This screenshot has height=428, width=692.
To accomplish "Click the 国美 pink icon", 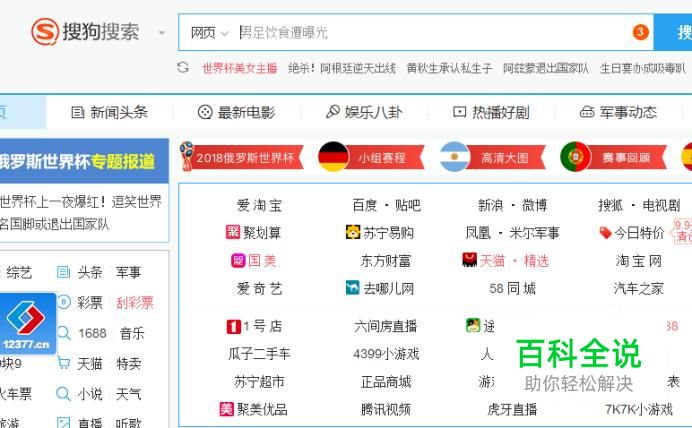I will point(238,260).
